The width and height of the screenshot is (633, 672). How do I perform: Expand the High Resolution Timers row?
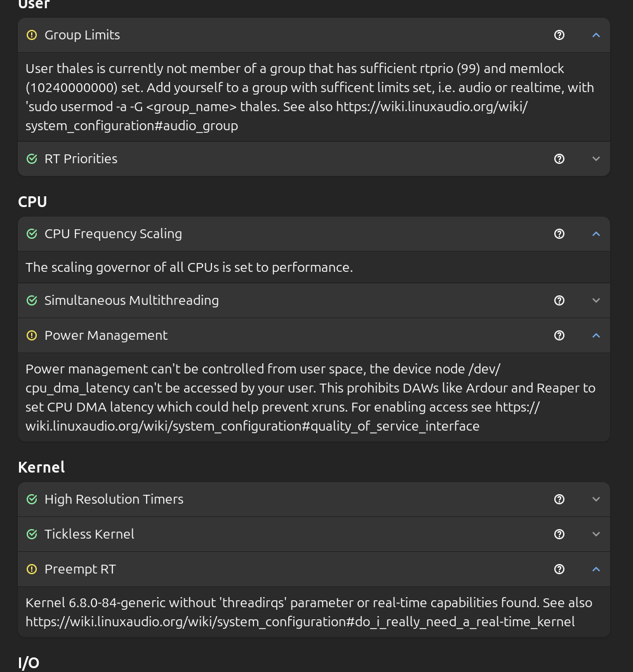[596, 499]
